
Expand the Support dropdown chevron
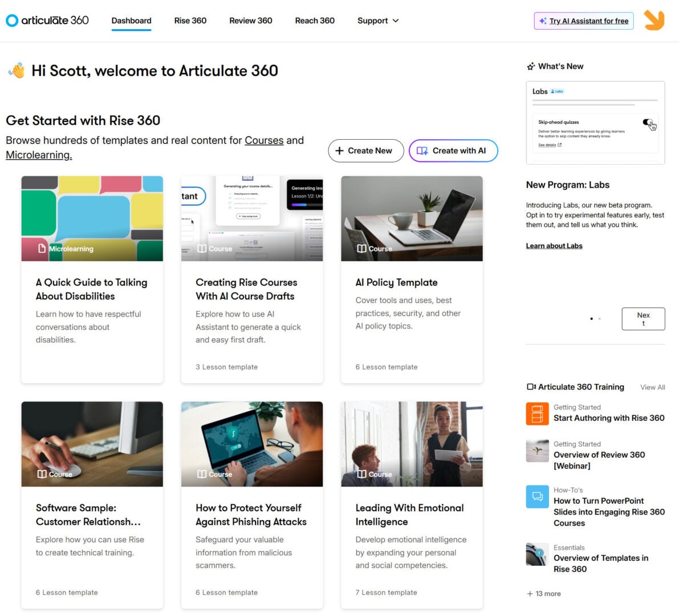click(x=395, y=21)
